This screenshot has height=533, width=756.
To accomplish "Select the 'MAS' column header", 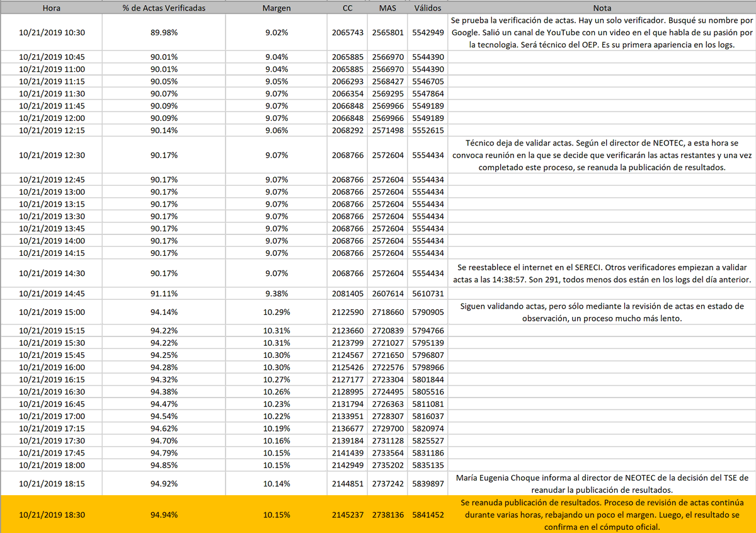I will click(387, 8).
